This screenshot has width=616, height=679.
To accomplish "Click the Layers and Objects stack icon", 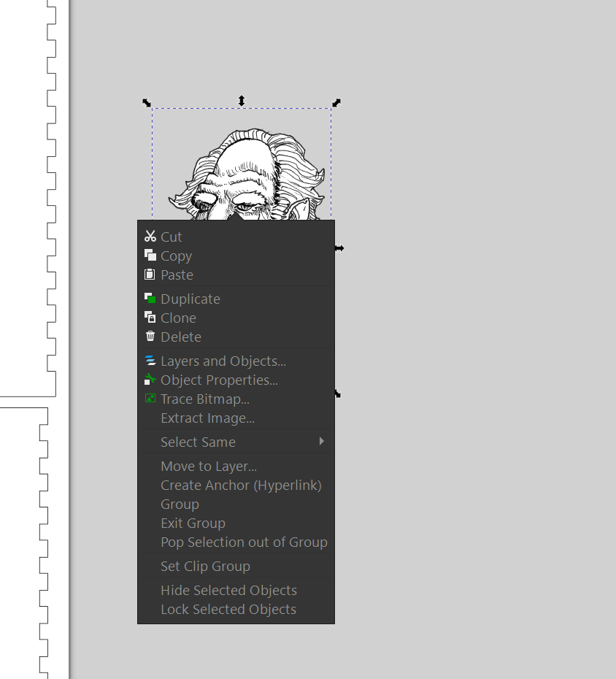I will click(150, 361).
